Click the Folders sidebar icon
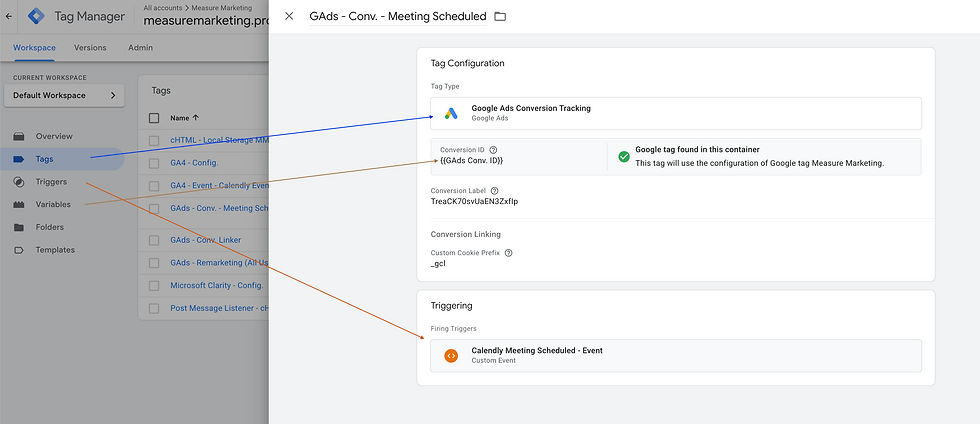Viewport: 980px width, 424px height. pyautogui.click(x=19, y=227)
